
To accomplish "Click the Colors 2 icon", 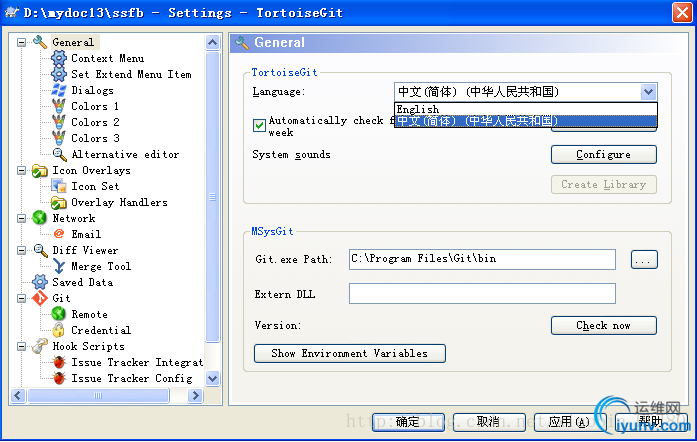I will [59, 122].
